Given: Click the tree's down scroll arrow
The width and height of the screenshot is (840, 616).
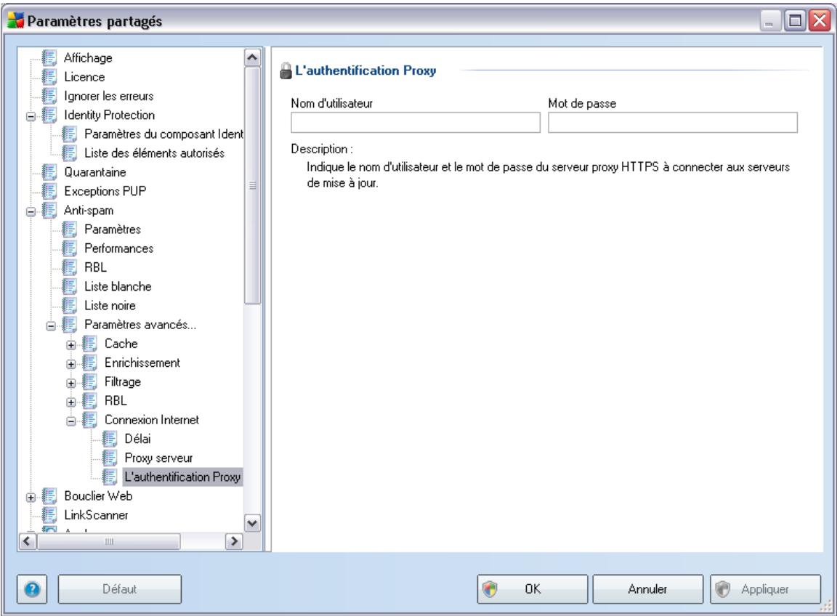Looking at the screenshot, I should [x=252, y=523].
